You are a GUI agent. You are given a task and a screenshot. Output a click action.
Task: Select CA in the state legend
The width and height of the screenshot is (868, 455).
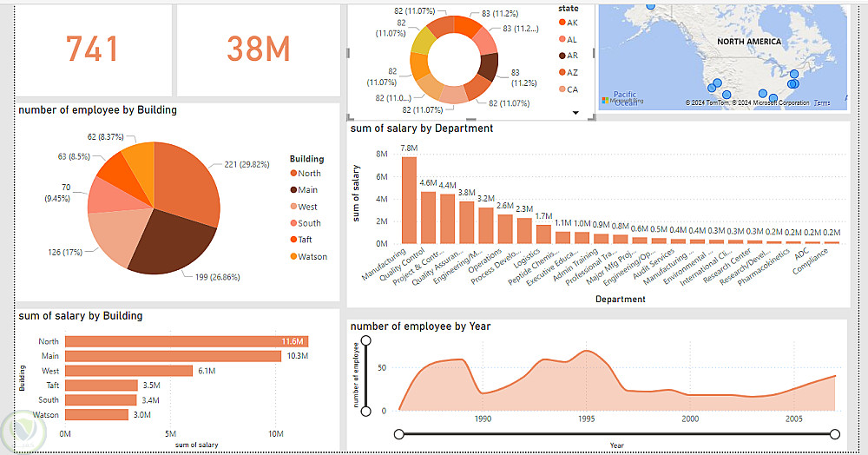click(x=569, y=89)
